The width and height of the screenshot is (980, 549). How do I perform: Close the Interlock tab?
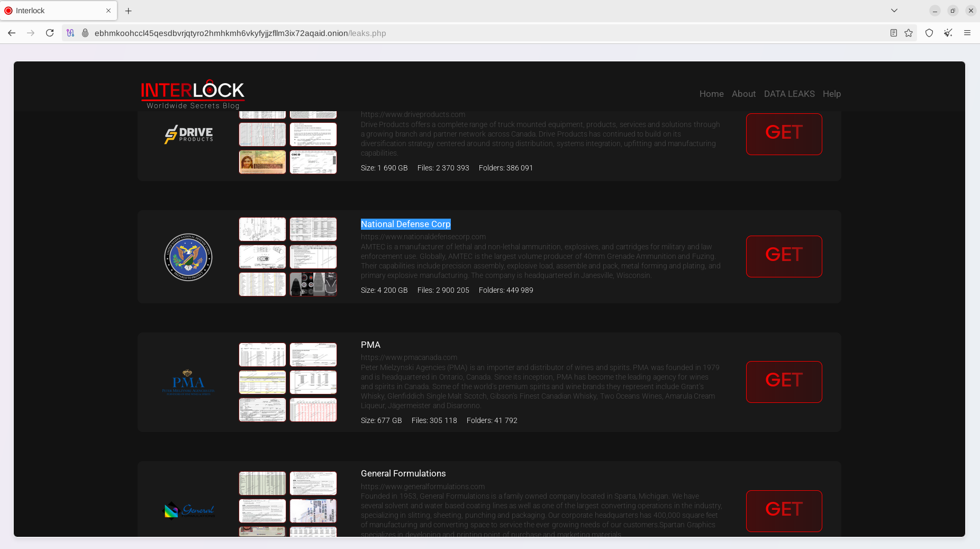(x=108, y=11)
